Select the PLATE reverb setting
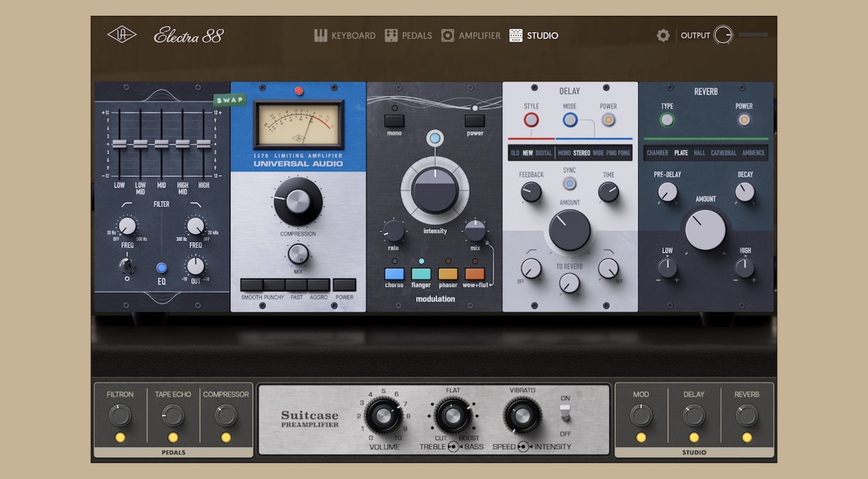 681,153
